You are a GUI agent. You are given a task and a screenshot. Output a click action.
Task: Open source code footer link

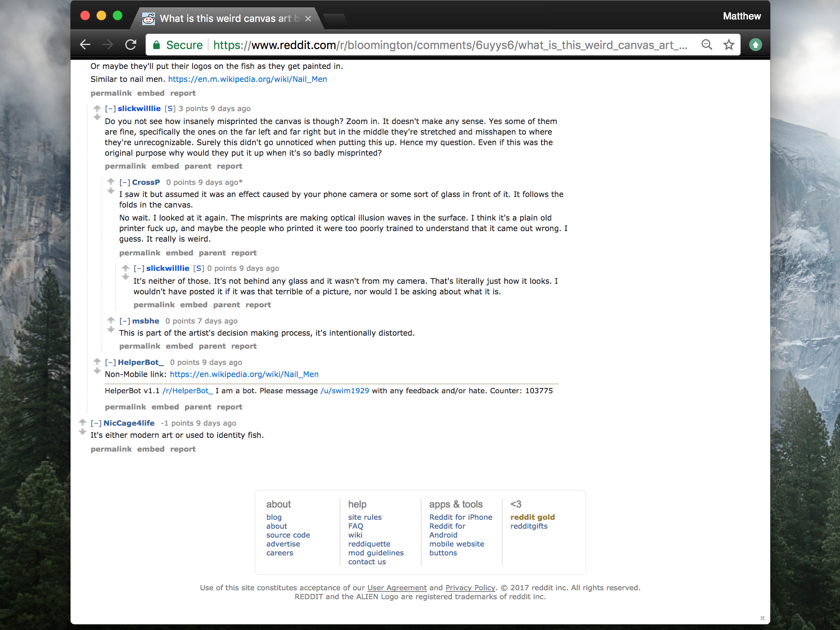click(288, 535)
